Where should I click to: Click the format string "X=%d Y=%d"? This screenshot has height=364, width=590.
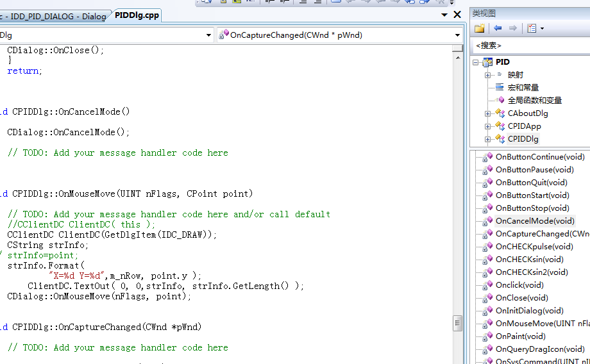point(76,276)
